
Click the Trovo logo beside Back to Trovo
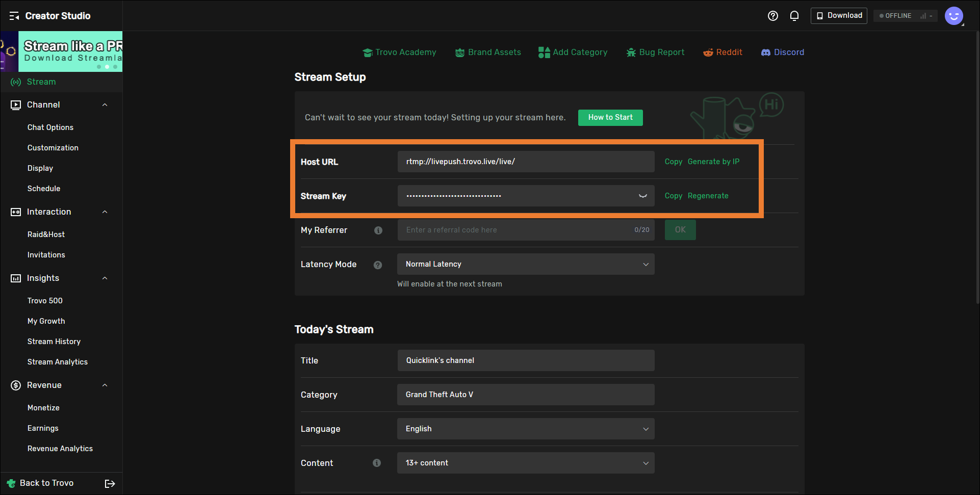click(x=11, y=483)
